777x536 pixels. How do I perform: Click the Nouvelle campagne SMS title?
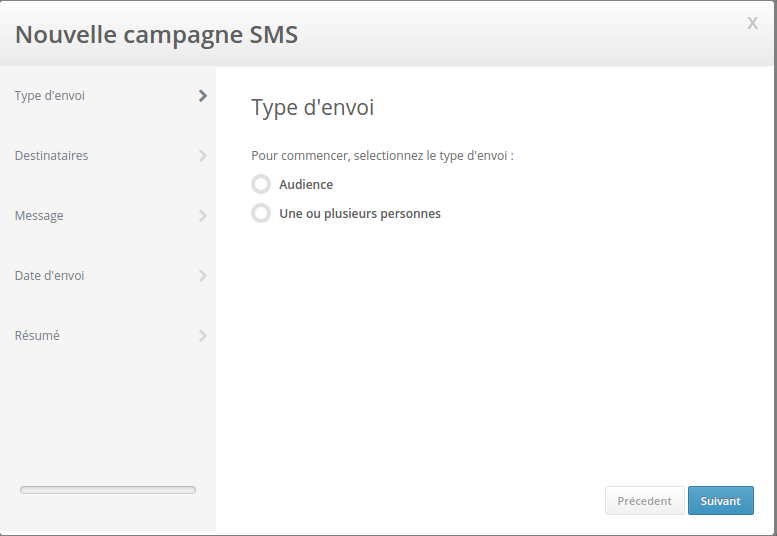(x=156, y=35)
